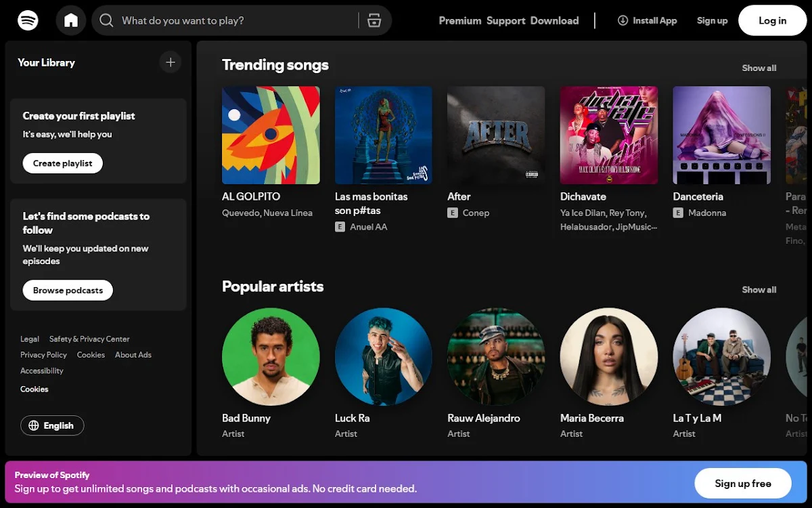Open Support in top navigation

(506, 20)
